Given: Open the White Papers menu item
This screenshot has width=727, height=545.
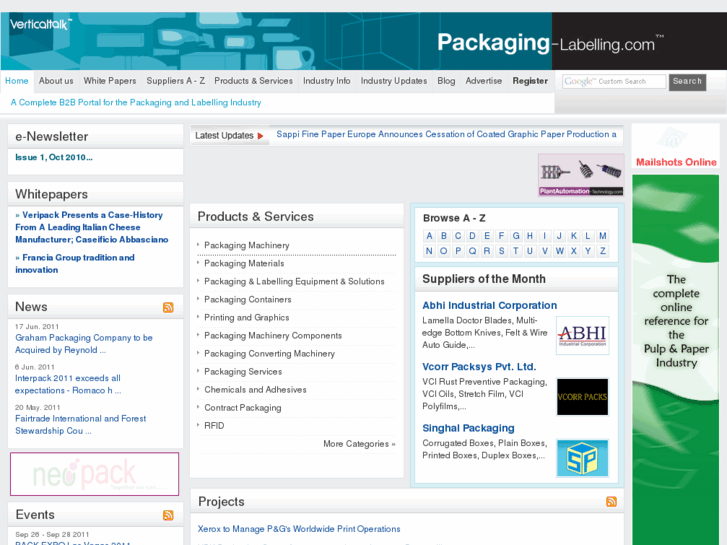Looking at the screenshot, I should click(x=110, y=81).
